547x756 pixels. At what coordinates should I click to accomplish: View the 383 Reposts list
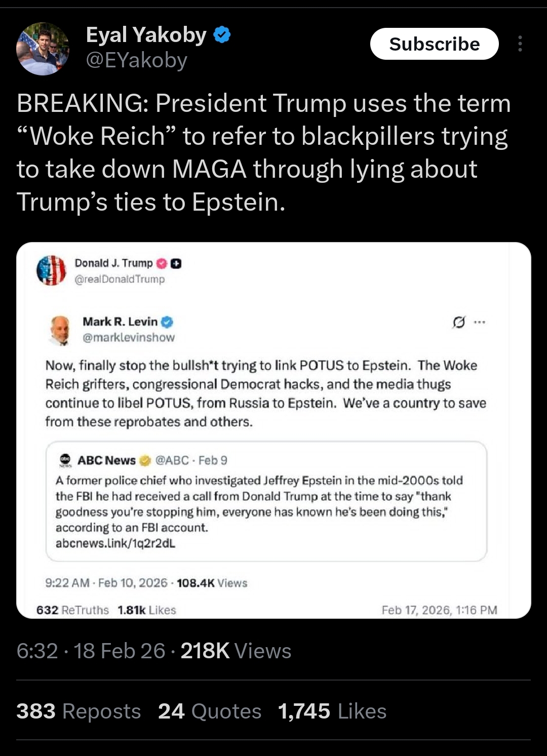[x=79, y=711]
